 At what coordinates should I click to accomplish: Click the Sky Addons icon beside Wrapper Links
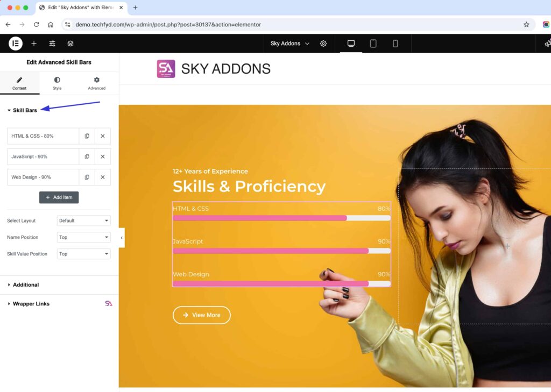[x=109, y=303]
